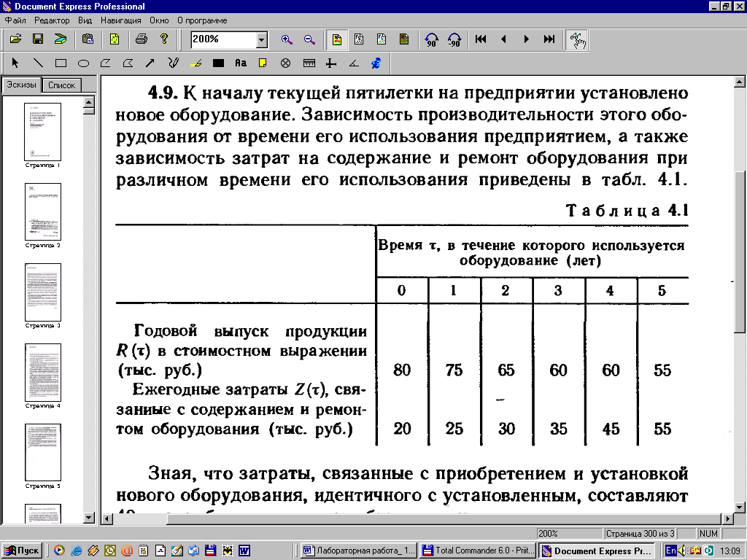Click the Help question mark icon
The image size is (747, 560).
164,39
